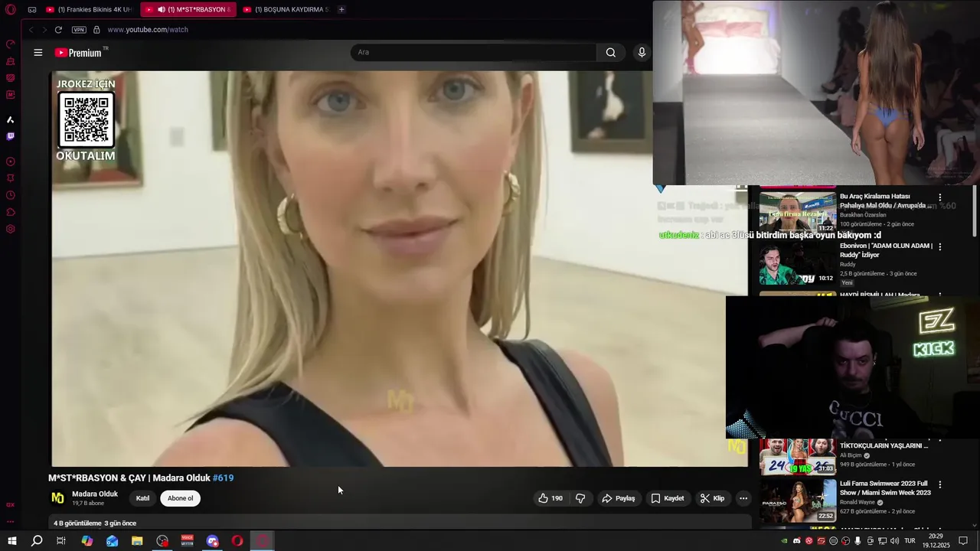Switch to Frankies Bikinis 4K tab

[89, 9]
